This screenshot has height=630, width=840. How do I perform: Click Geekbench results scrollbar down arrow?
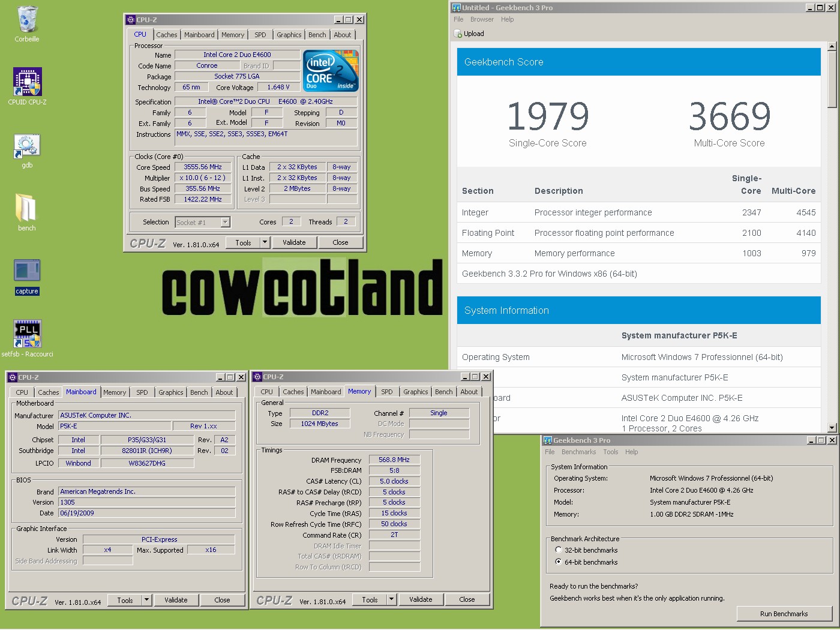click(x=832, y=428)
